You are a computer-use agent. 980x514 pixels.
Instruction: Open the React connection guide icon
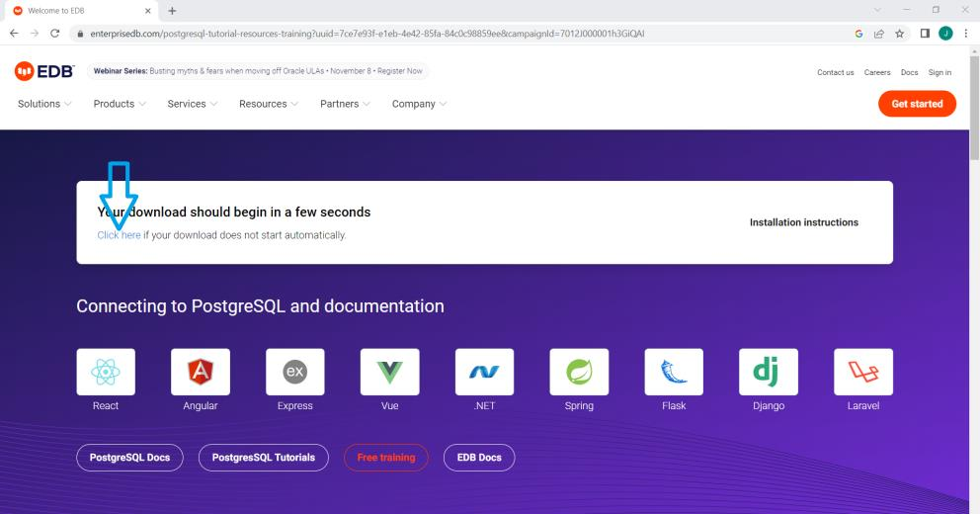pos(106,372)
